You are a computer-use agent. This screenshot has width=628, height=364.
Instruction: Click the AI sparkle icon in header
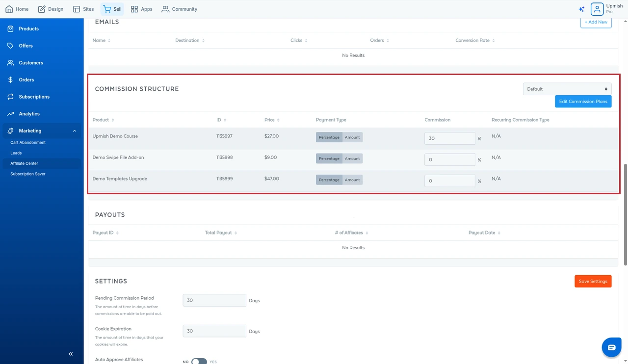point(581,9)
